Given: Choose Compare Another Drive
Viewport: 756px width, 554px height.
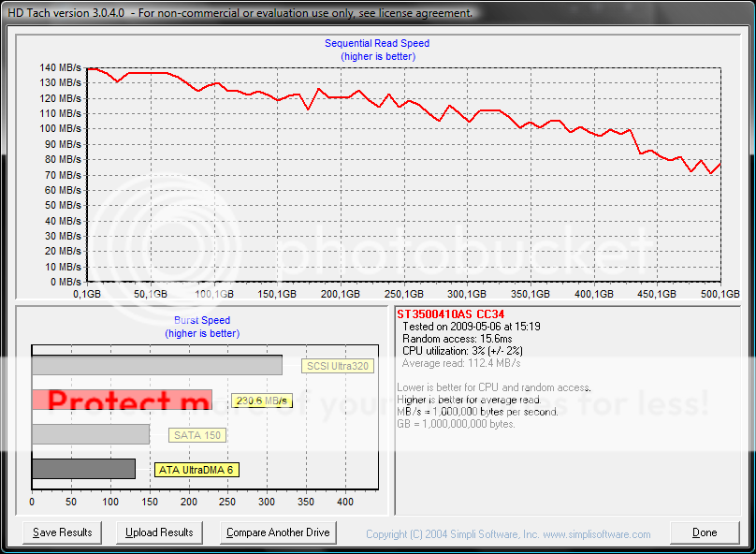Looking at the screenshot, I should (x=278, y=532).
